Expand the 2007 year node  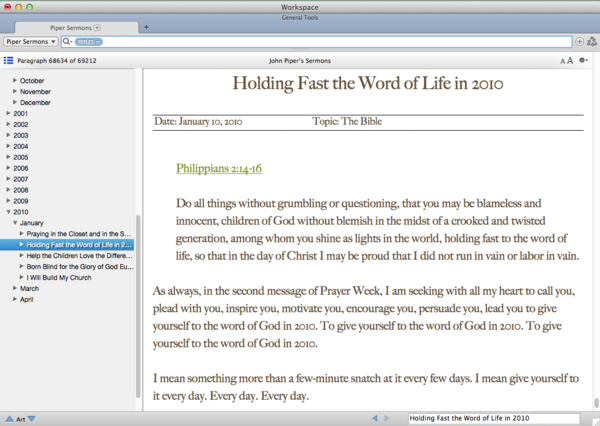pyautogui.click(x=8, y=179)
